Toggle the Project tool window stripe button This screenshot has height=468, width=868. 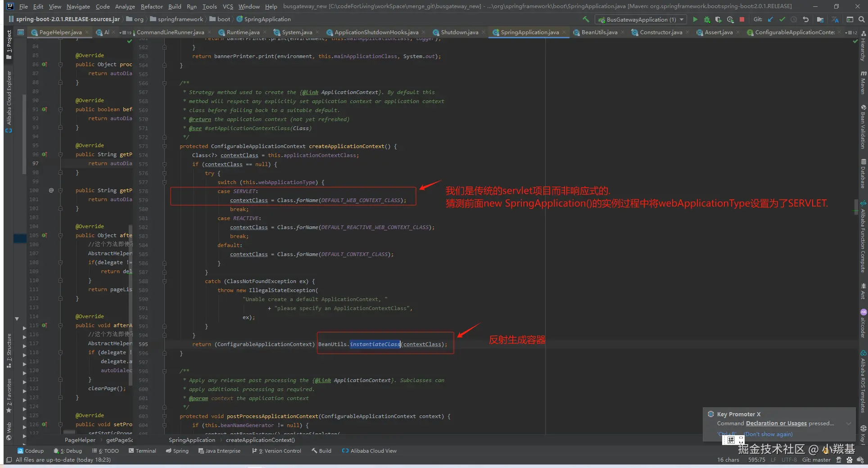coord(9,44)
